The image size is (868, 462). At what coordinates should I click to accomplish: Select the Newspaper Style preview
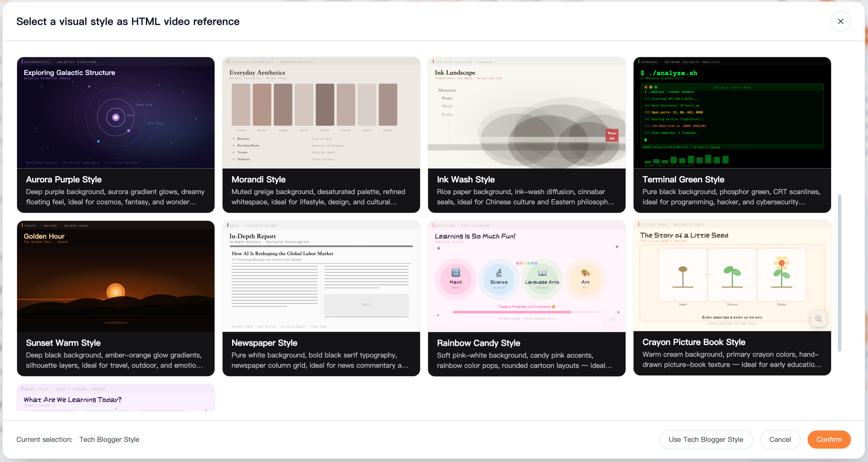click(x=321, y=276)
